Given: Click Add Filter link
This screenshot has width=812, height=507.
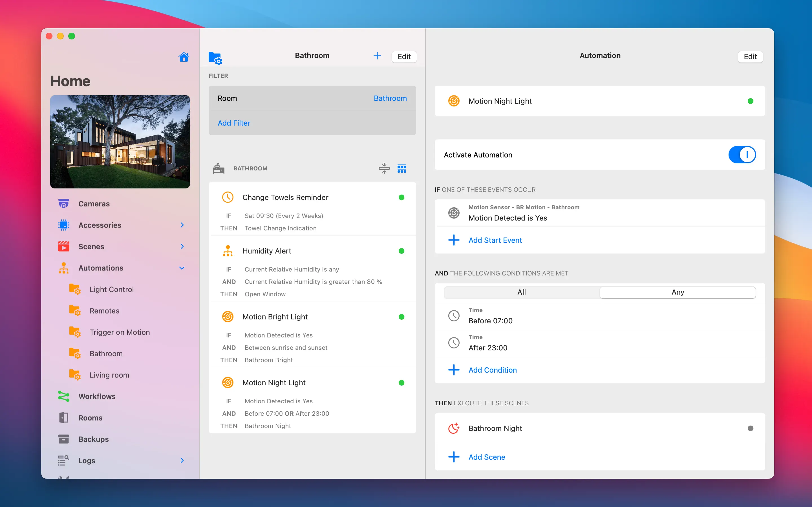Looking at the screenshot, I should pos(234,123).
